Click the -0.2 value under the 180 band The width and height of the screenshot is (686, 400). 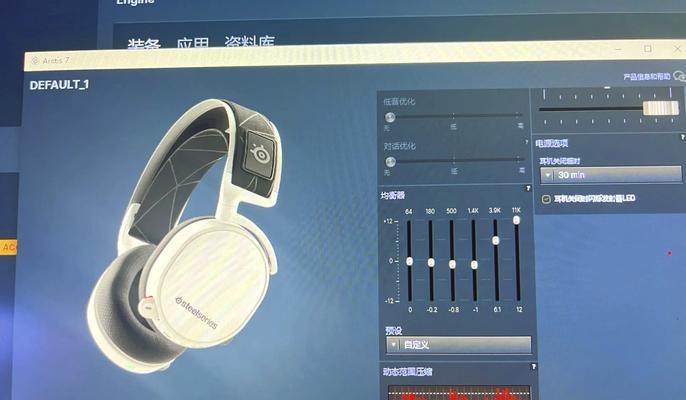tap(431, 309)
